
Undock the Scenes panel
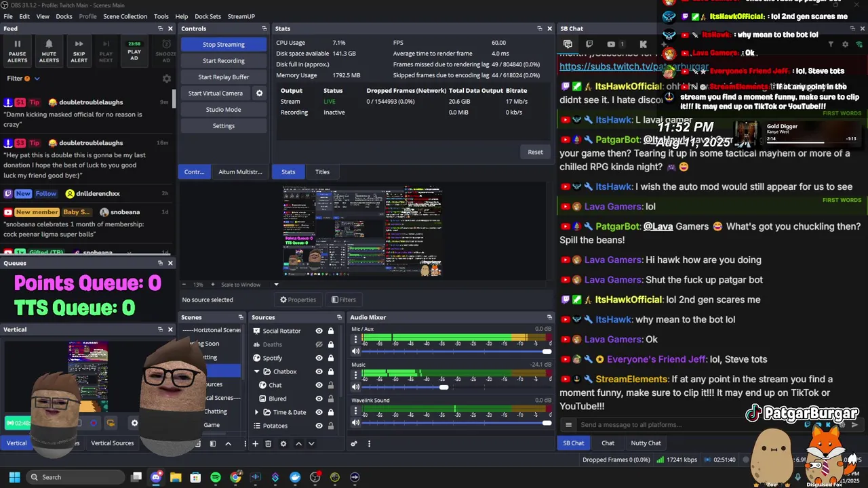[240, 317]
